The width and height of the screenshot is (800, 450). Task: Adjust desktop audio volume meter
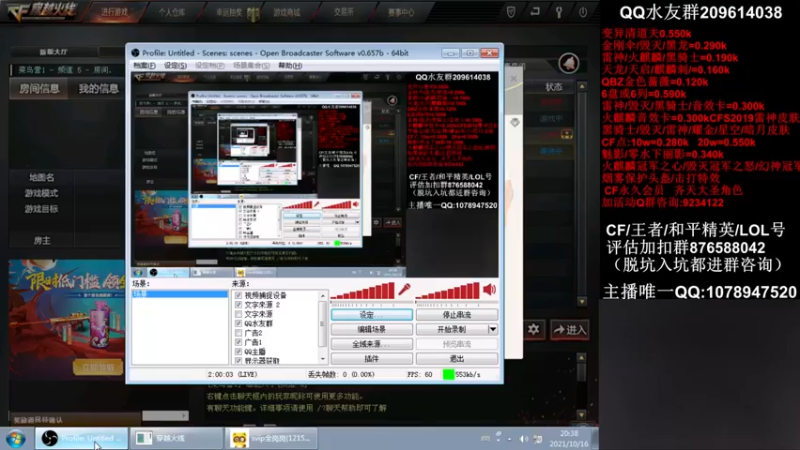447,290
